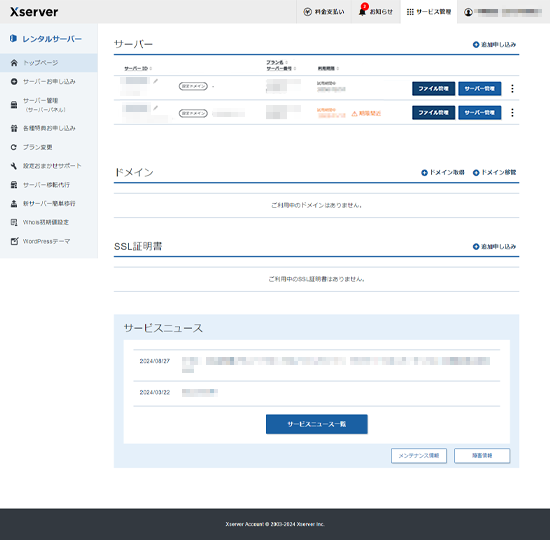Open WordPressテーマ sidebar item

pos(49,241)
